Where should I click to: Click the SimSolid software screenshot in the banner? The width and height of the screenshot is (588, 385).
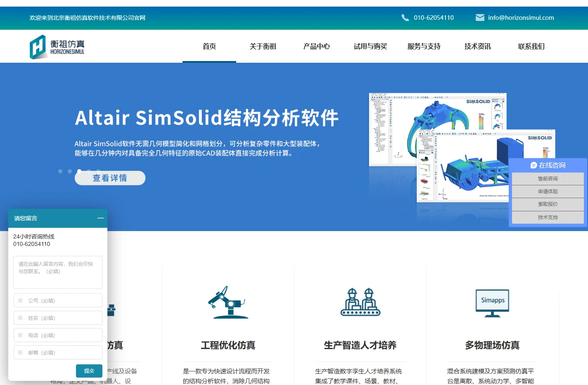coord(462,147)
